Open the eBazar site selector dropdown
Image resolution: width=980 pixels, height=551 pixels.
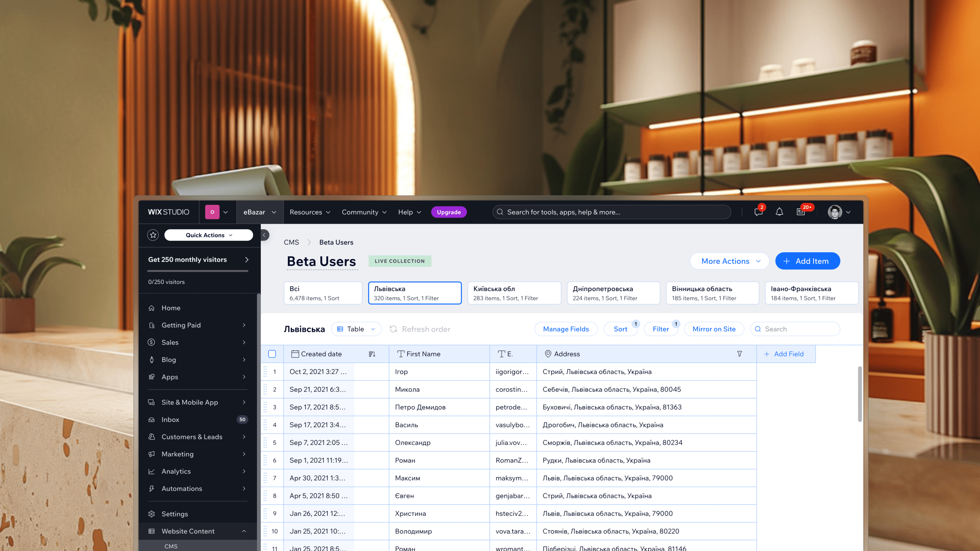[260, 212]
